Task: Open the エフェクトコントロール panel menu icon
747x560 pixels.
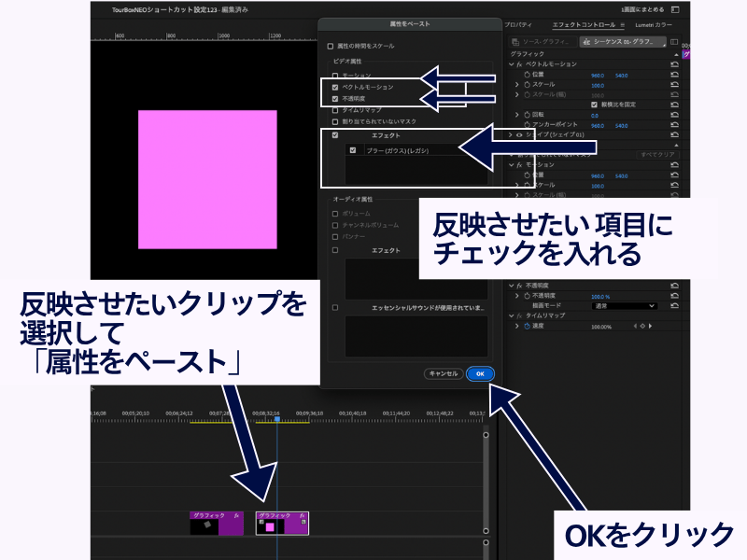Action: point(623,24)
